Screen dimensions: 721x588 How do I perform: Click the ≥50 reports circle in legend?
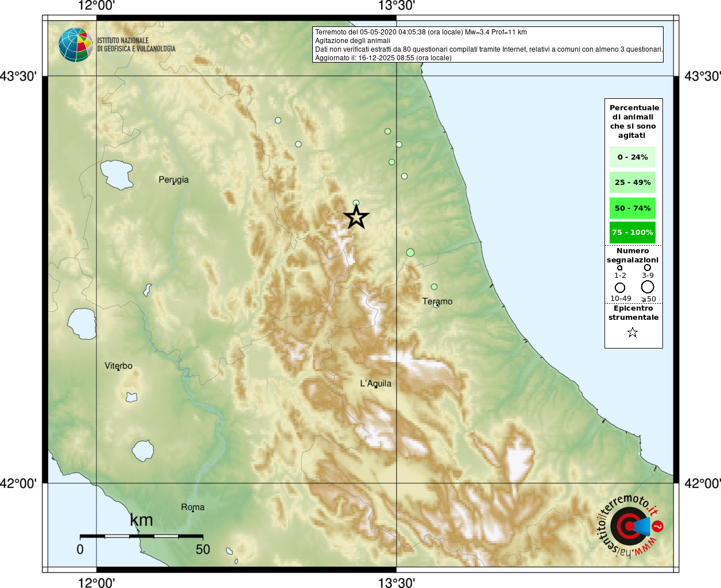[x=648, y=287]
